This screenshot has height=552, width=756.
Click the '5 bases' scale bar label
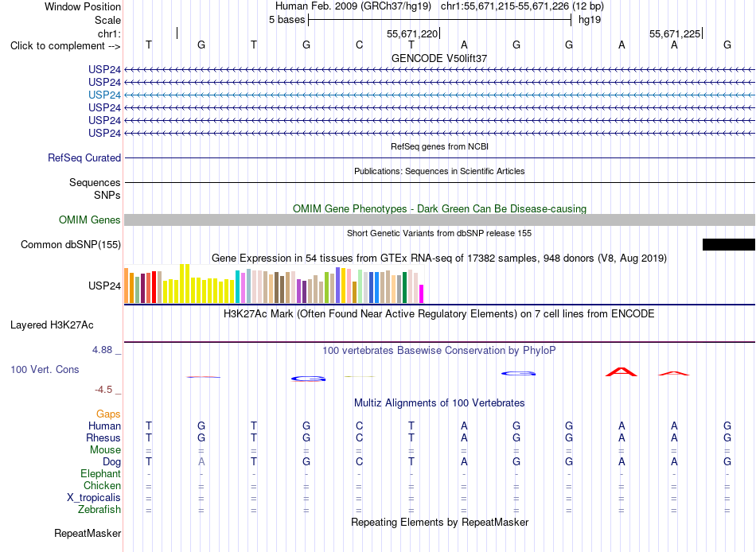coord(286,20)
